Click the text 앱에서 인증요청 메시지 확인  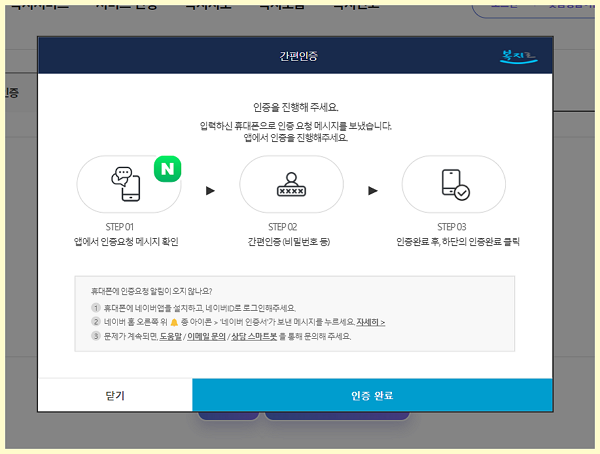coord(126,242)
